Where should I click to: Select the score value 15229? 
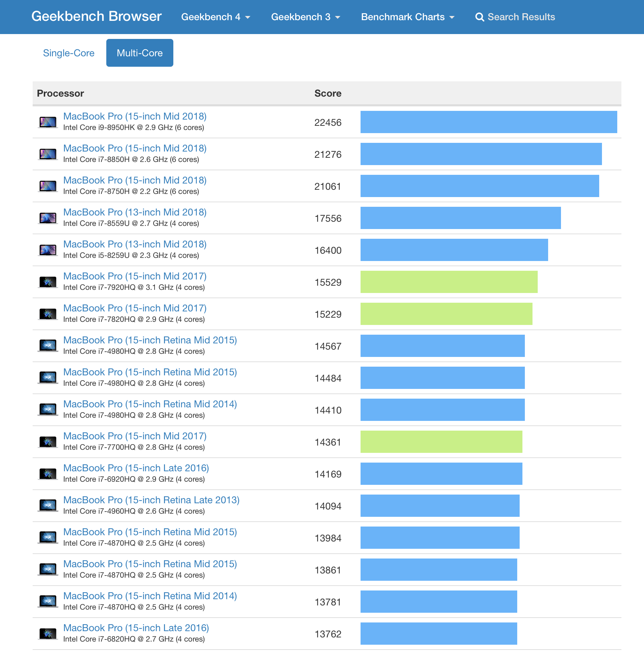328,314
